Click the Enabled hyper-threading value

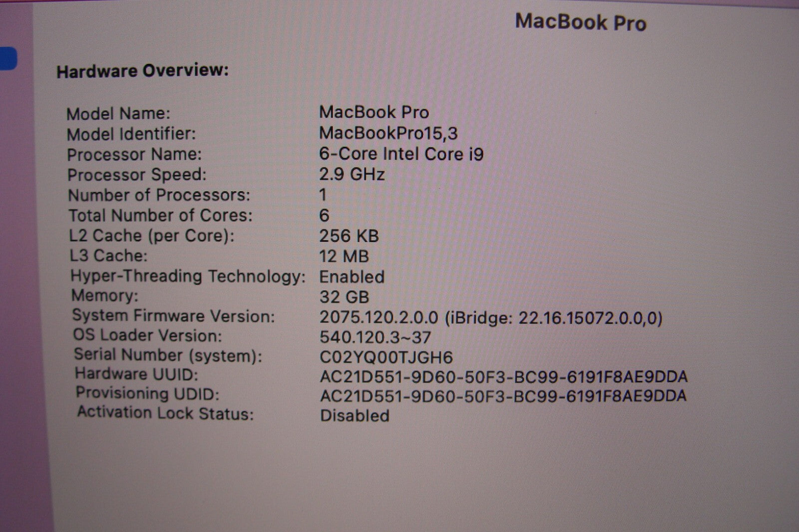coord(352,276)
